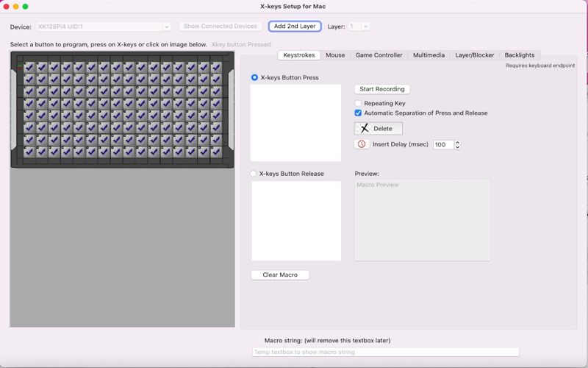588x368 pixels.
Task: Click the 'Preview:' label
Action: coord(367,174)
